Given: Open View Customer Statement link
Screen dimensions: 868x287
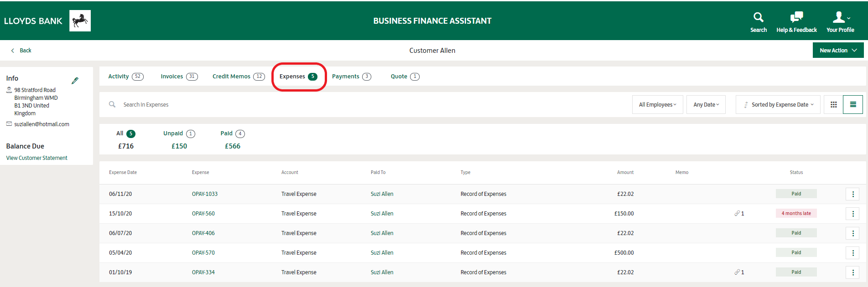Looking at the screenshot, I should click(36, 158).
